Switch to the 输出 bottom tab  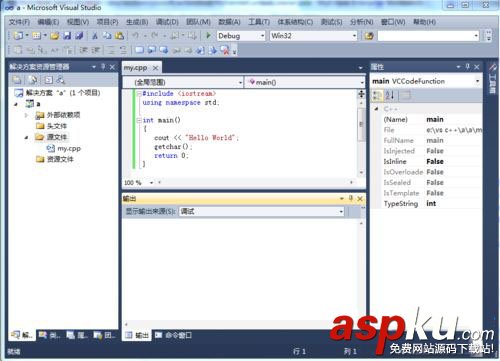point(137,335)
